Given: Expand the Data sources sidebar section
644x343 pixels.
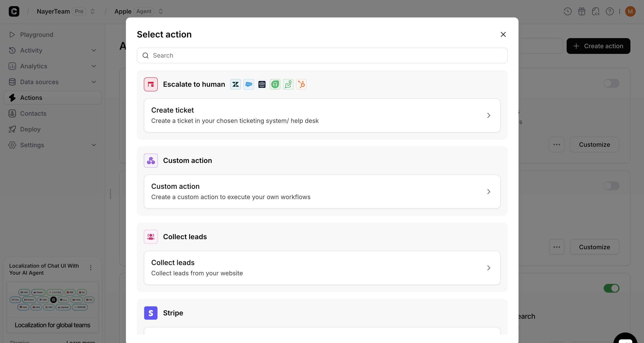Looking at the screenshot, I should (94, 82).
